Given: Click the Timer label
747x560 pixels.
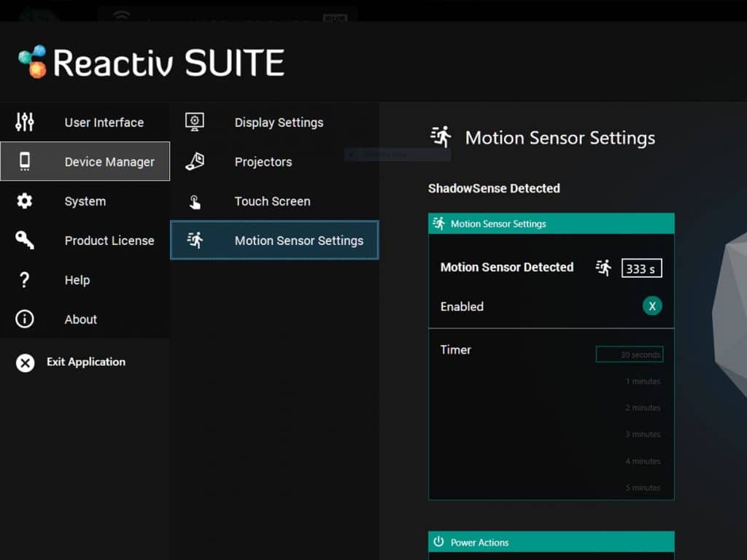Looking at the screenshot, I should tap(455, 349).
